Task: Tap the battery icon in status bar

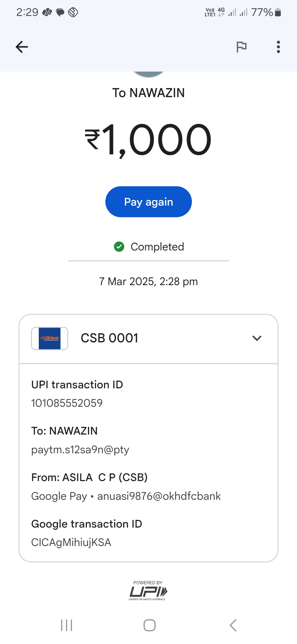Action: [x=278, y=12]
